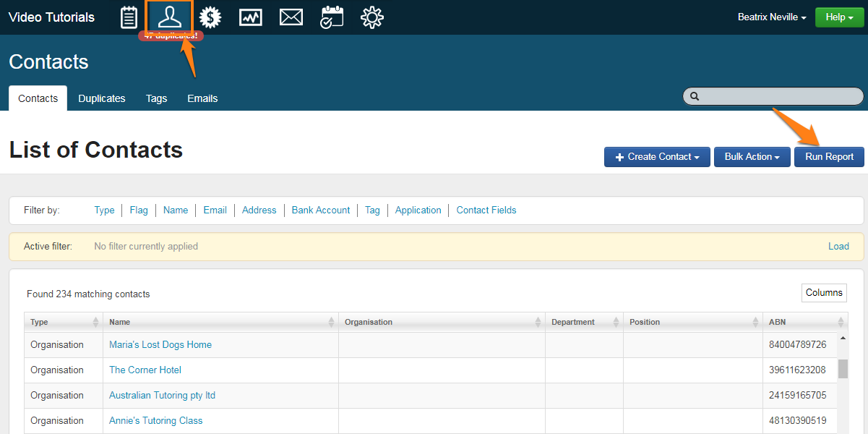868x434 pixels.
Task: Open the Beatrix Neville user menu
Action: (772, 17)
